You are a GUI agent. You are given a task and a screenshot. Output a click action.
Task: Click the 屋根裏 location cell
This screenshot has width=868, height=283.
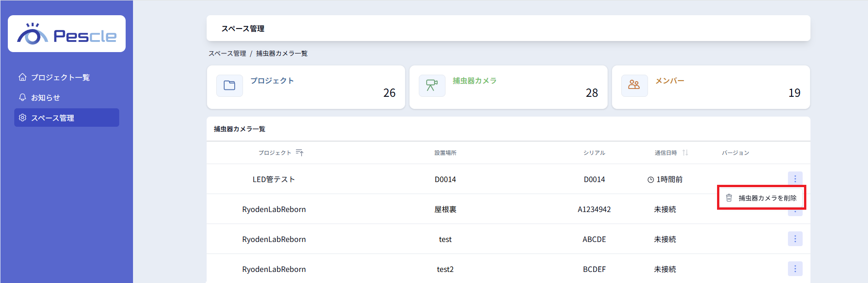(445, 209)
